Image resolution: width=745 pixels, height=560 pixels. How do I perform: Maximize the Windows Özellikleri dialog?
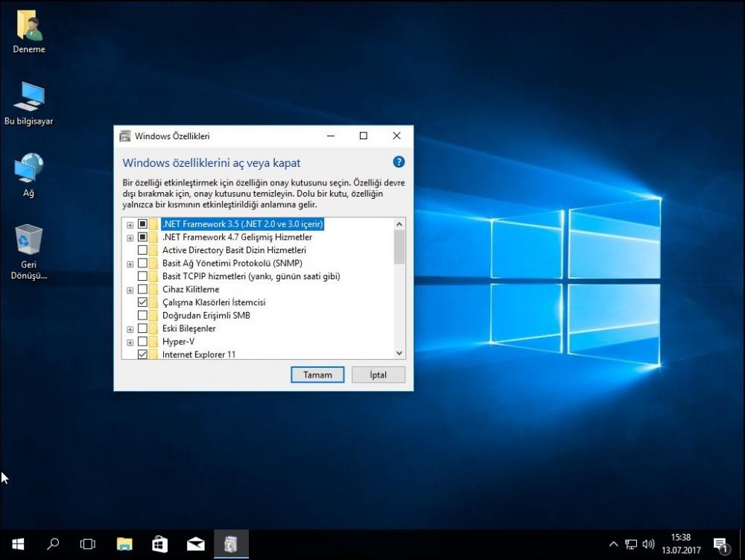364,136
